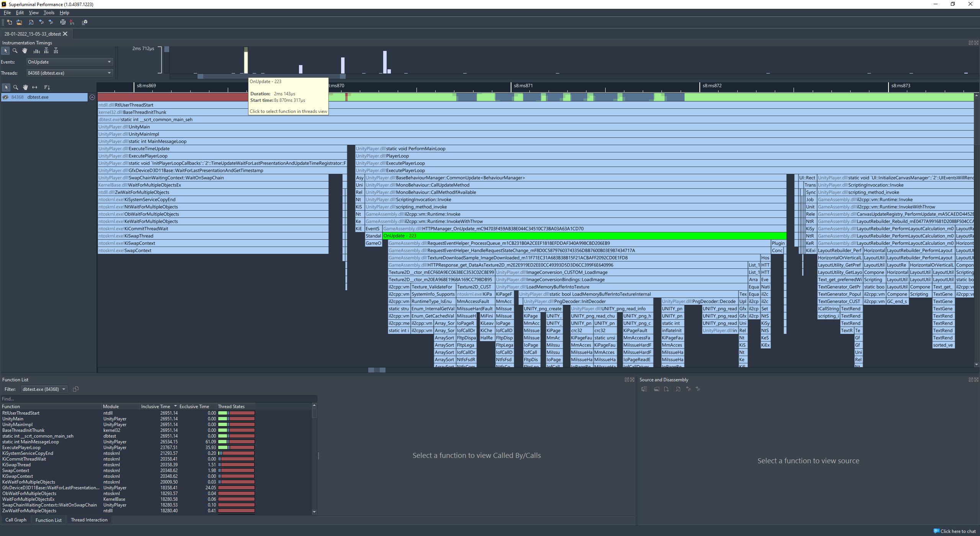Open the Events dropdown showing OnUpdate
This screenshot has height=536, width=980.
tap(69, 62)
